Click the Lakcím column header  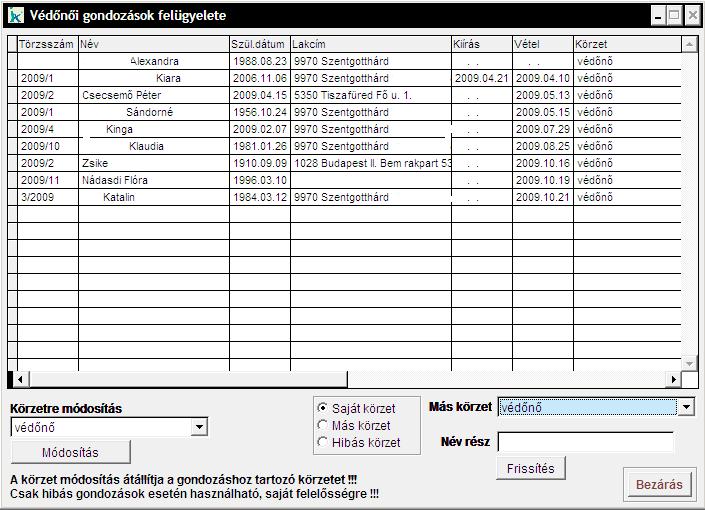coord(370,45)
